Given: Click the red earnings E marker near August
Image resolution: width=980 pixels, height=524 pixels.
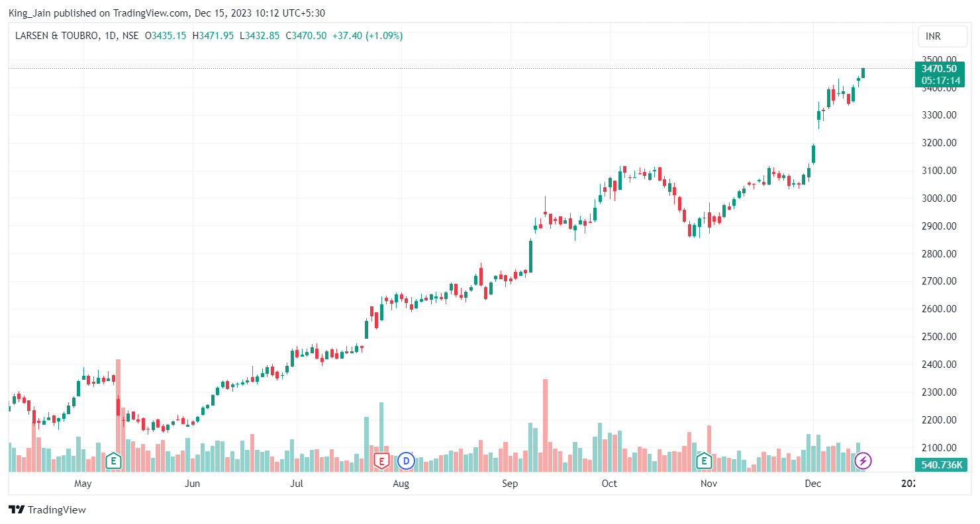Looking at the screenshot, I should tap(381, 460).
